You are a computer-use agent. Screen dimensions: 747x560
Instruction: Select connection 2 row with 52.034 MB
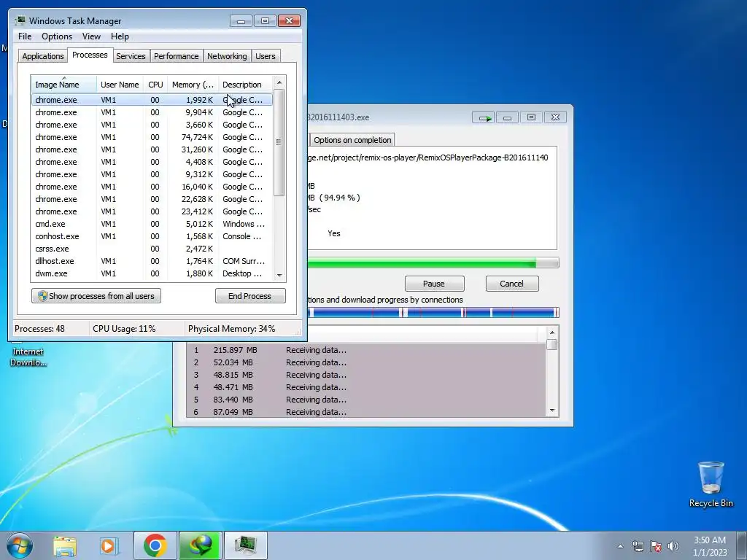coord(366,362)
